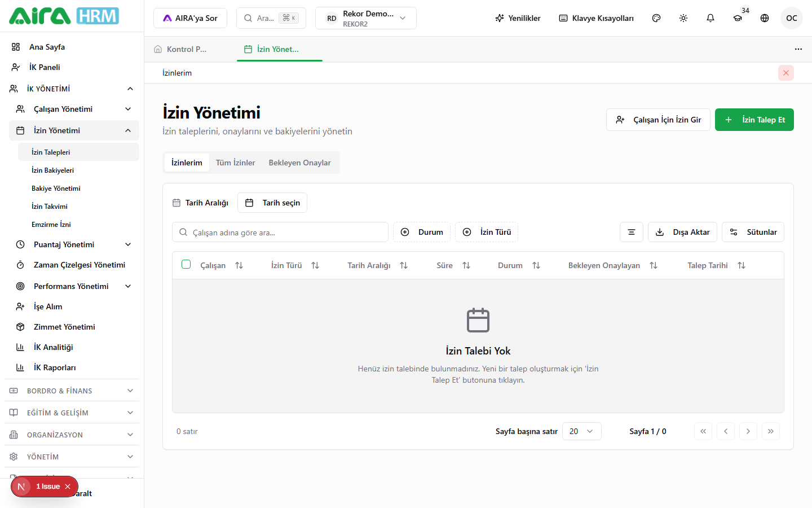Go to next page chevron
The height and width of the screenshot is (508, 812).
pyautogui.click(x=748, y=431)
